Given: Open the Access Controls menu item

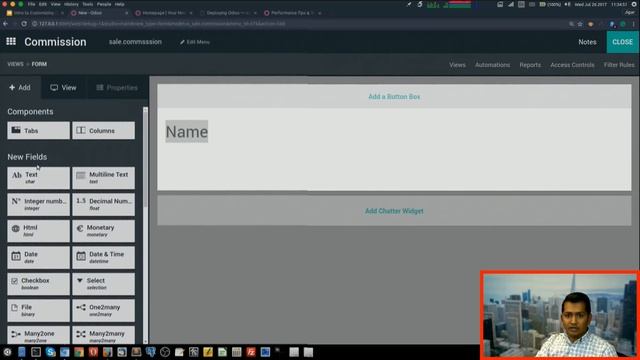Looking at the screenshot, I should (x=572, y=65).
